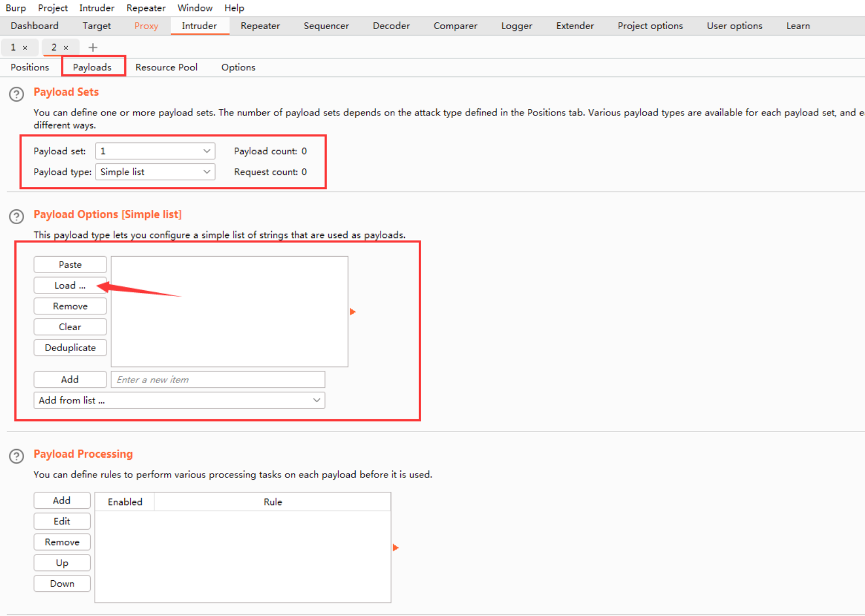Go to the Options sub-tab

238,67
